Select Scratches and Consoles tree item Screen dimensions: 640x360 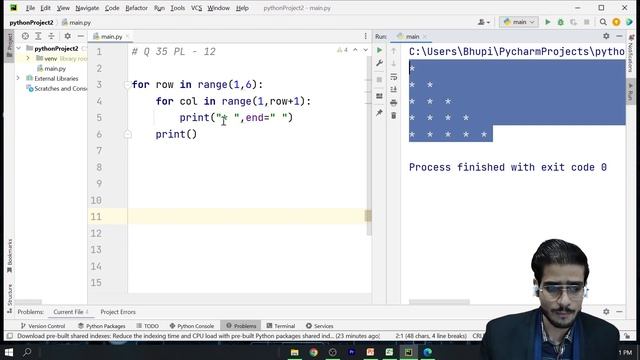(57, 88)
